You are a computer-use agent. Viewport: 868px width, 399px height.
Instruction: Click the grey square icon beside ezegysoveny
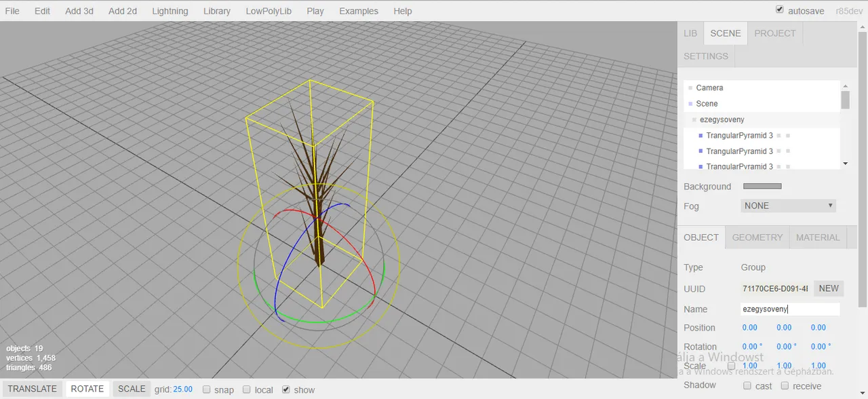pos(694,120)
